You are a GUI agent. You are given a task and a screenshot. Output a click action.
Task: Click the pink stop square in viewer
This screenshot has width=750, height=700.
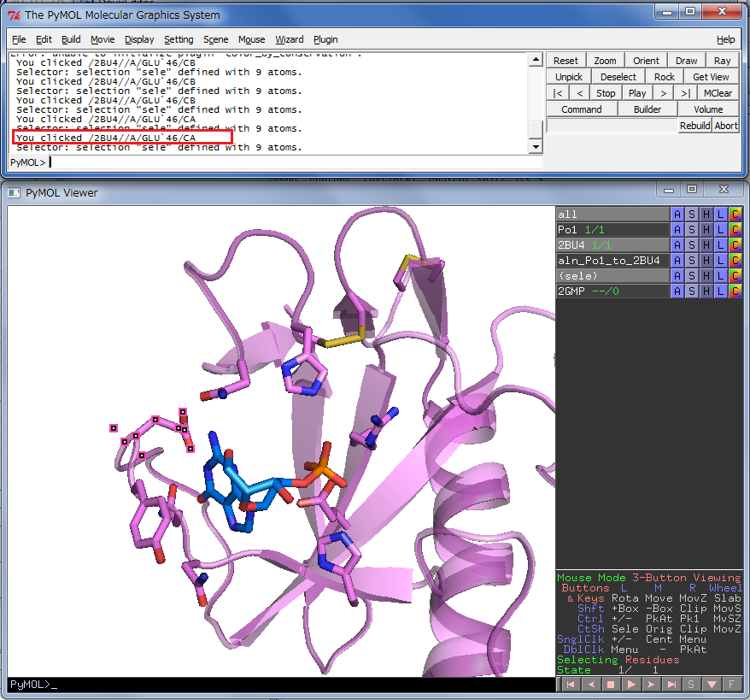[x=610, y=685]
